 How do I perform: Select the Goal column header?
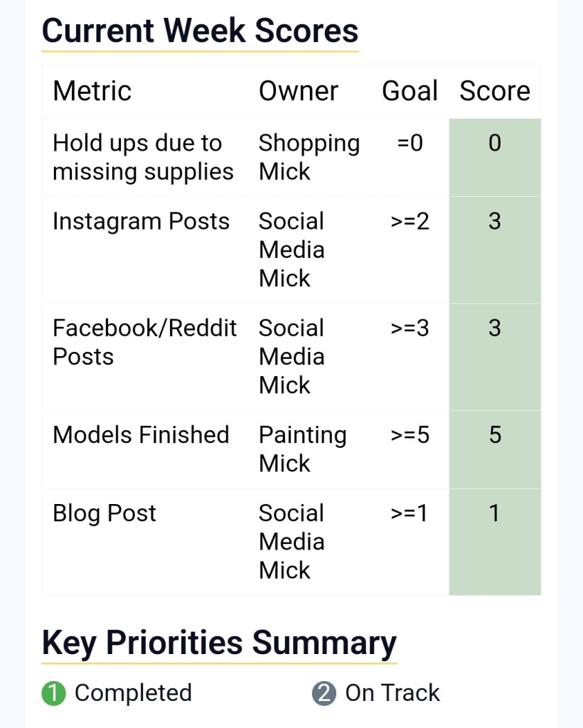click(x=410, y=91)
